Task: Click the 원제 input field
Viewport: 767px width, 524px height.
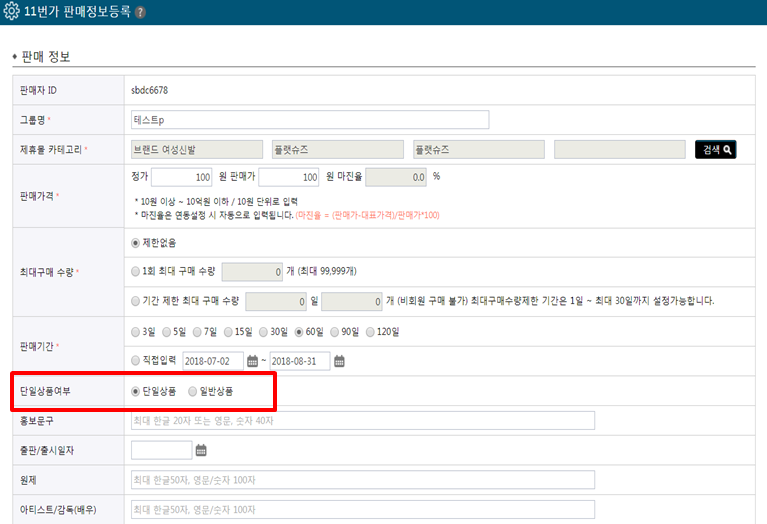Action: [x=362, y=480]
